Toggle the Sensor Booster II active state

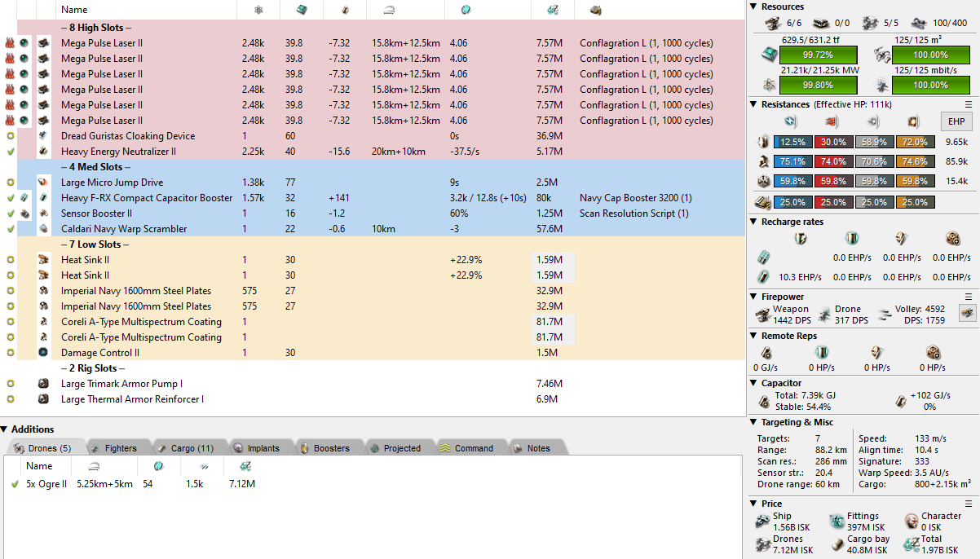11,213
